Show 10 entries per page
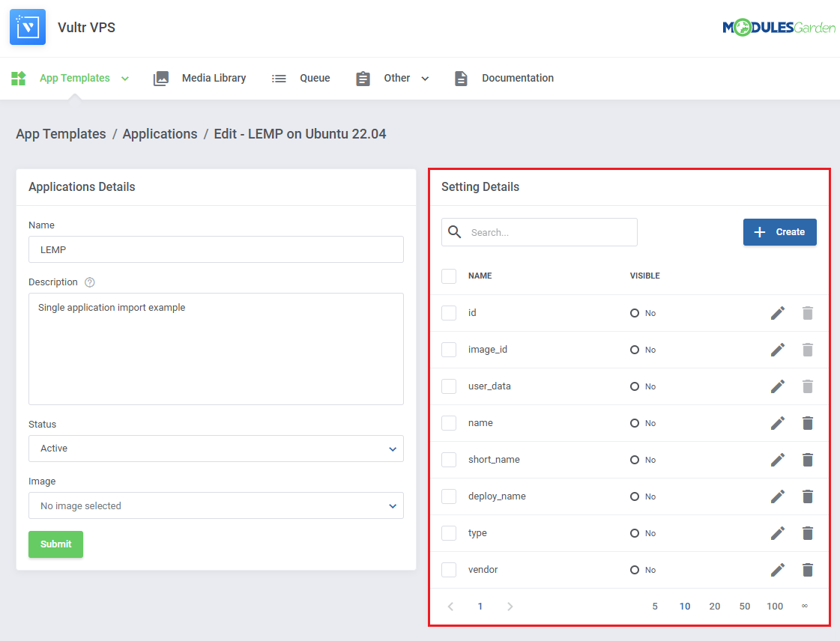 (685, 607)
